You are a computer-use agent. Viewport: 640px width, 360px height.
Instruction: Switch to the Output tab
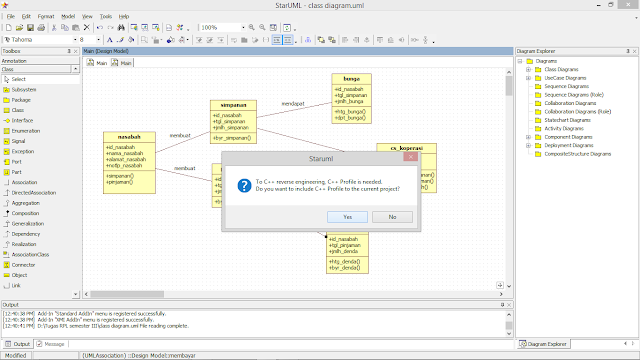pyautogui.click(x=18, y=344)
